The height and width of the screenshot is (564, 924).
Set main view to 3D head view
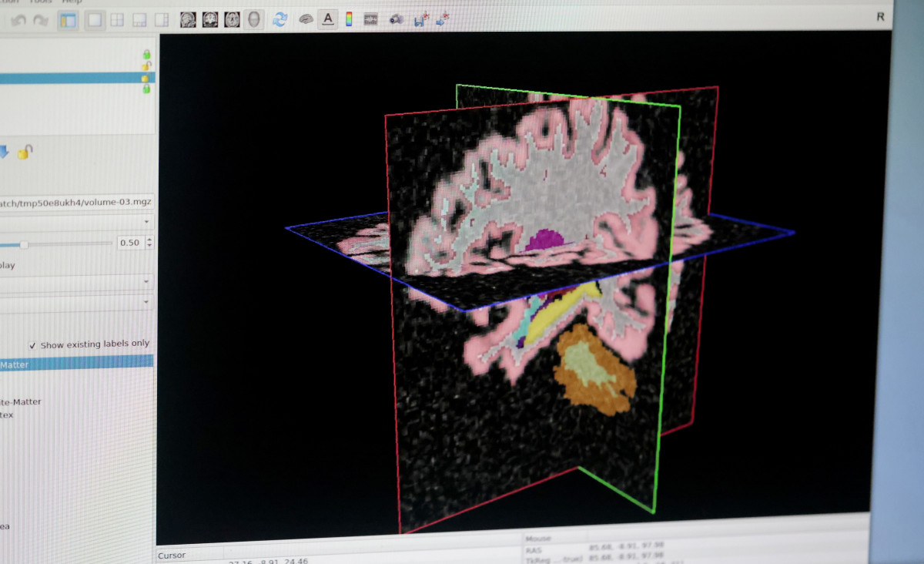pyautogui.click(x=253, y=19)
